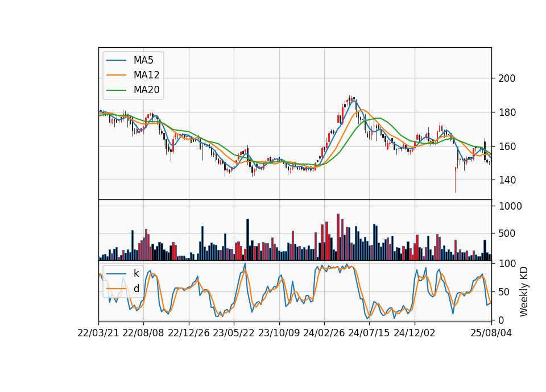The height and width of the screenshot is (392, 546).
Task: Click the k legend label
Action: [x=136, y=273]
